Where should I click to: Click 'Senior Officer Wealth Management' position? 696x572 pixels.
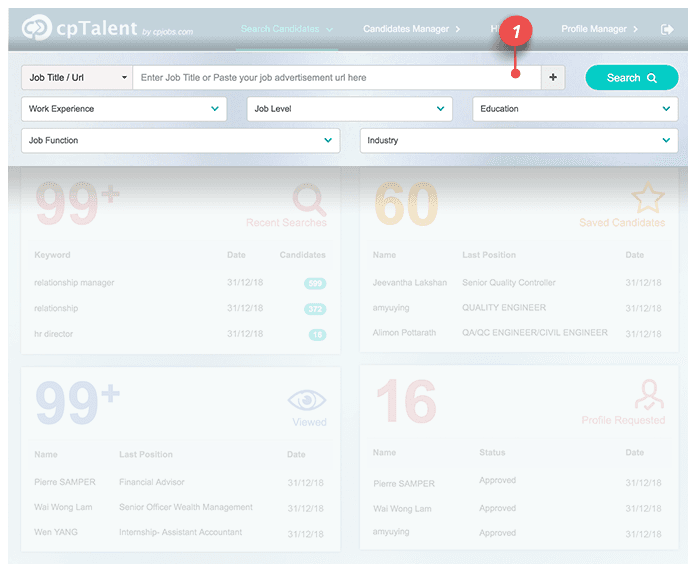186,507
